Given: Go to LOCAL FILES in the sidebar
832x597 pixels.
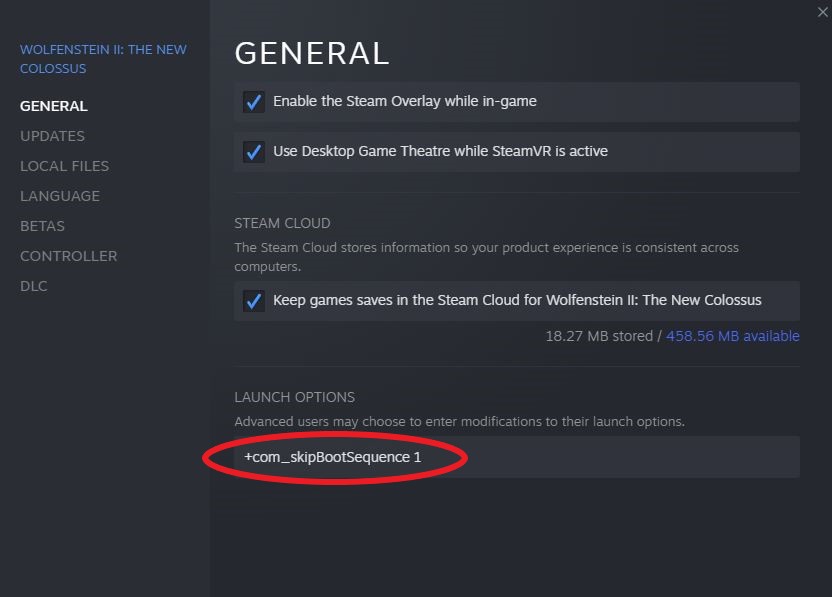Looking at the screenshot, I should coord(64,166).
